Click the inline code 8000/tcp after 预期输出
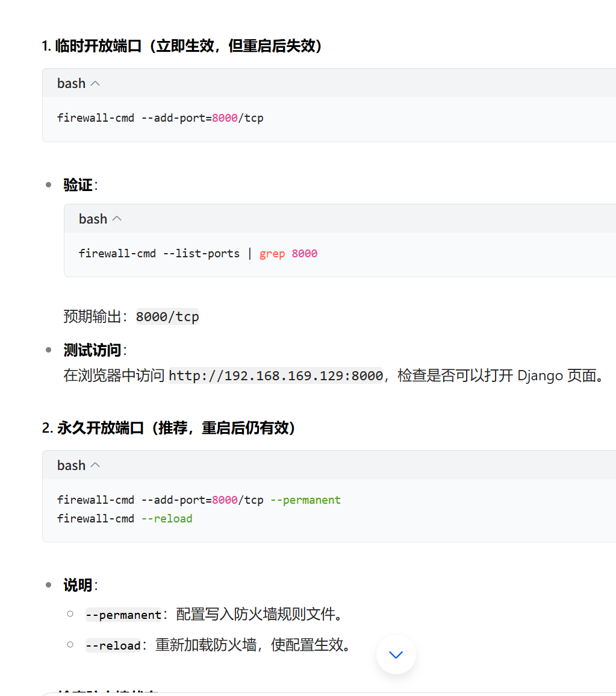Viewport: 616px width, 696px height. [167, 316]
